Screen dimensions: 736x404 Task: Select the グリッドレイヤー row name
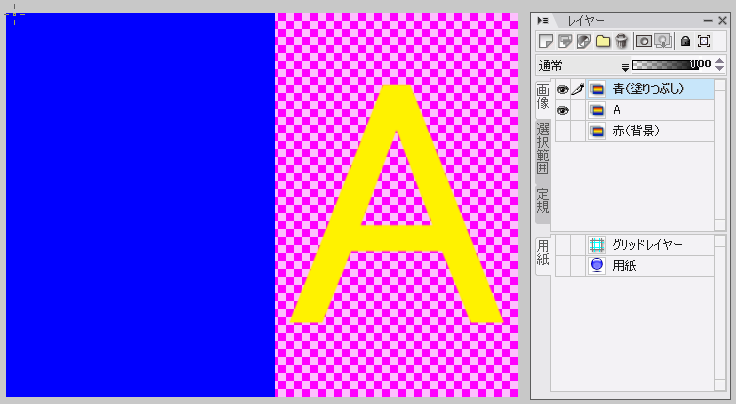click(647, 244)
